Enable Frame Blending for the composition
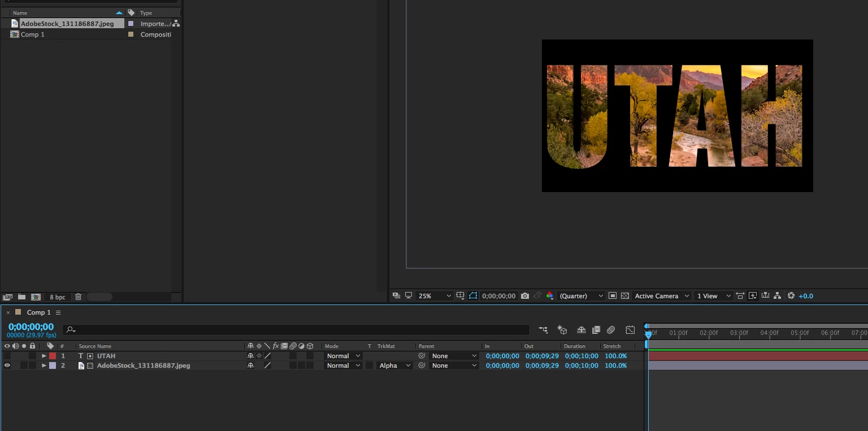 [596, 330]
